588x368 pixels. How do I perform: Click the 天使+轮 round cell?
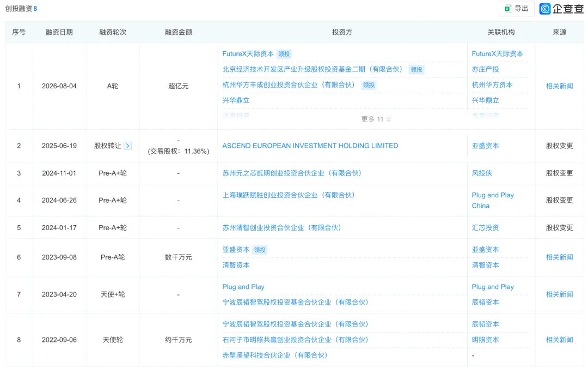click(113, 294)
